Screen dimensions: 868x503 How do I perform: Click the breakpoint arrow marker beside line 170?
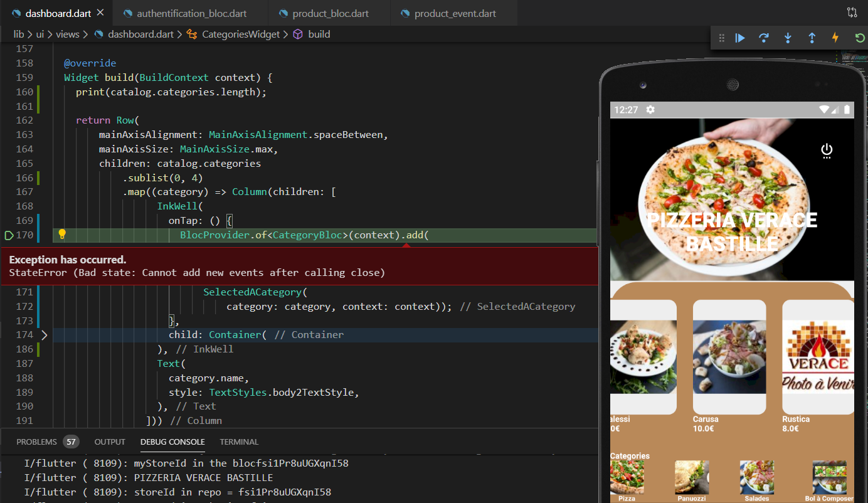pyautogui.click(x=9, y=235)
